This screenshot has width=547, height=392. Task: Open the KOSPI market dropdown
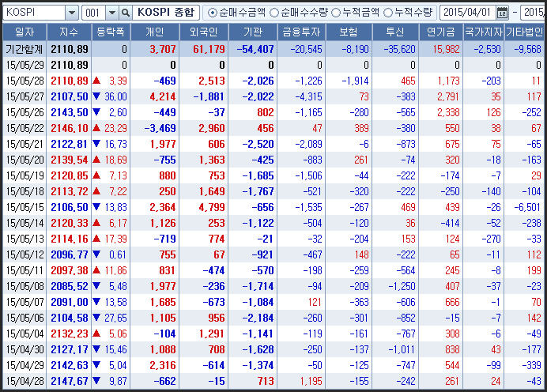[x=71, y=13]
